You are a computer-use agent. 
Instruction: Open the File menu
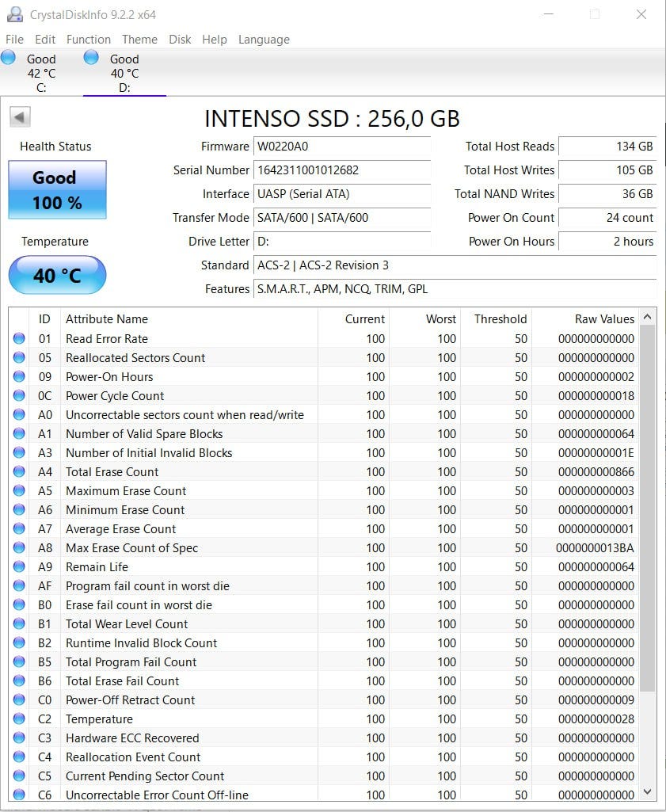tap(14, 40)
